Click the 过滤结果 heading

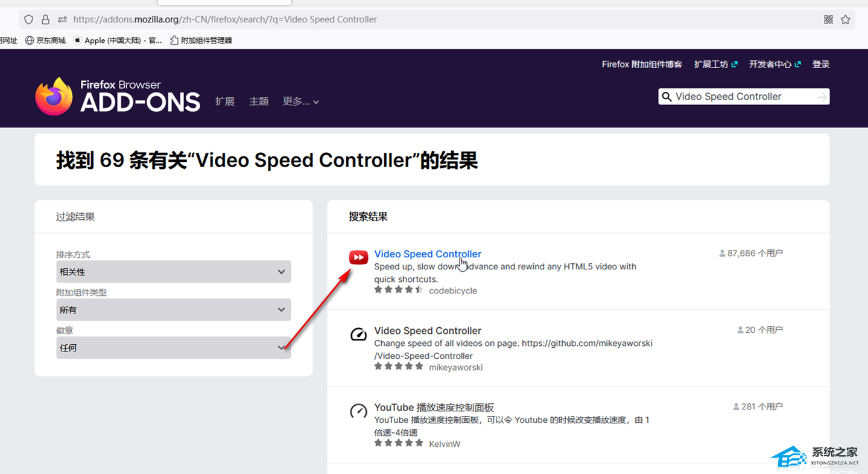click(x=75, y=217)
